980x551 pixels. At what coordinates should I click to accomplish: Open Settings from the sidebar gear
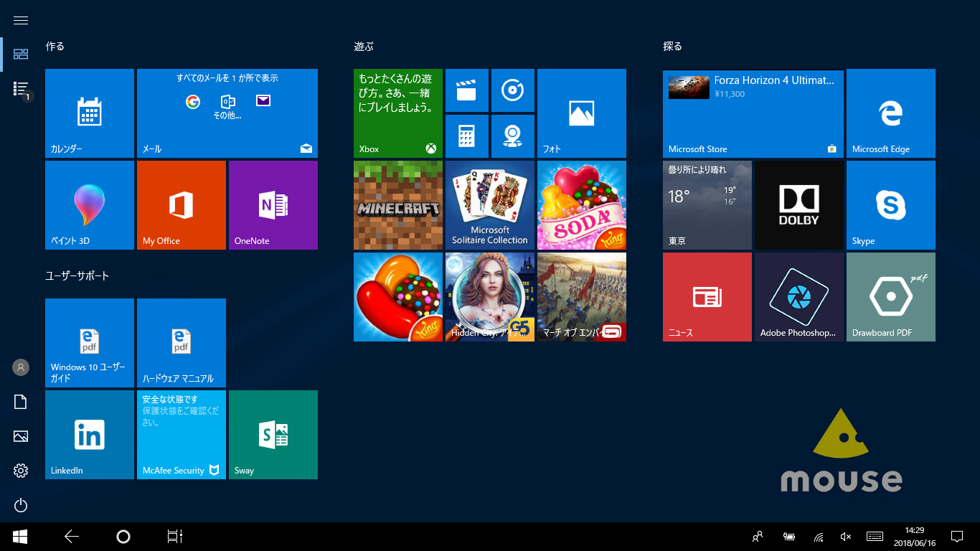(x=20, y=471)
